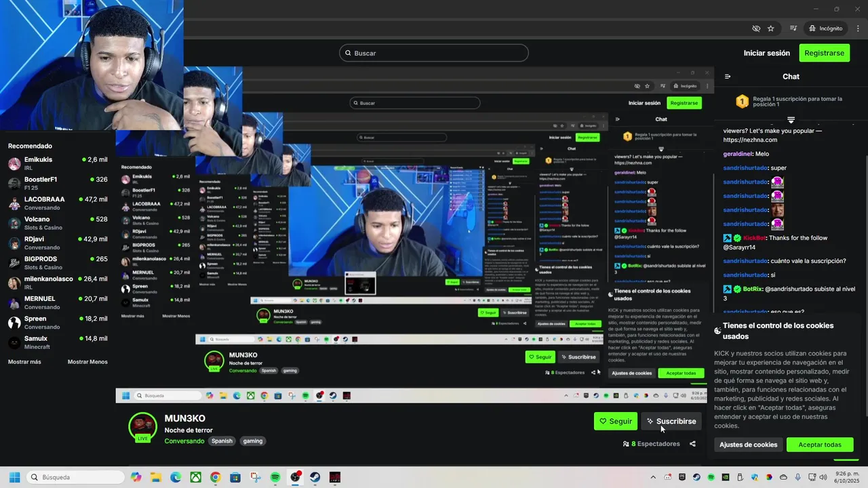The height and width of the screenshot is (488, 868).
Task: Open Spotify from the taskbar
Action: 275,477
